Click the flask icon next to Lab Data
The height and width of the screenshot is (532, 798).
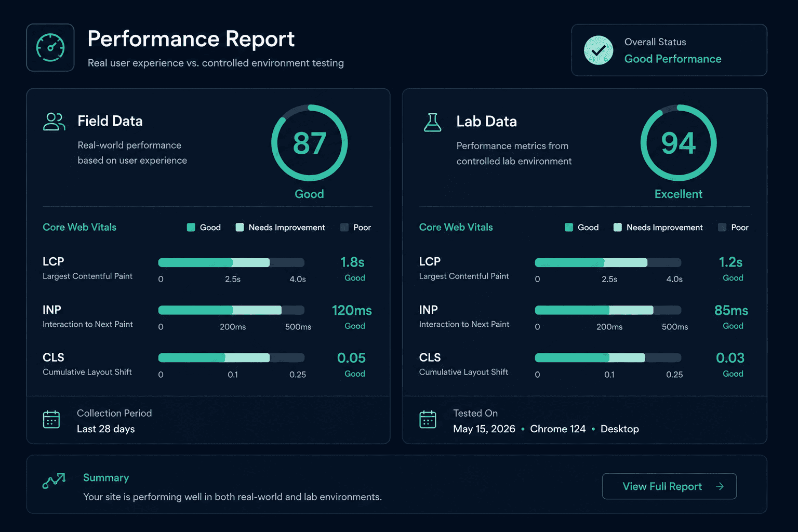[432, 122]
